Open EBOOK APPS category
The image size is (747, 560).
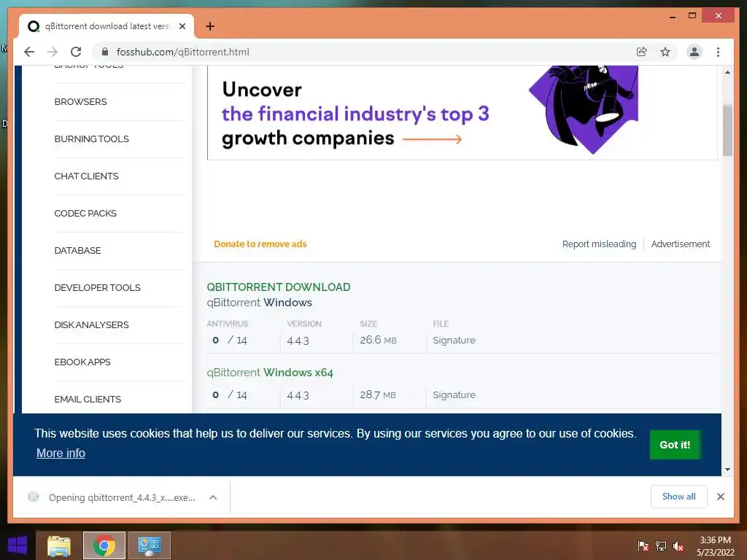[x=82, y=362]
